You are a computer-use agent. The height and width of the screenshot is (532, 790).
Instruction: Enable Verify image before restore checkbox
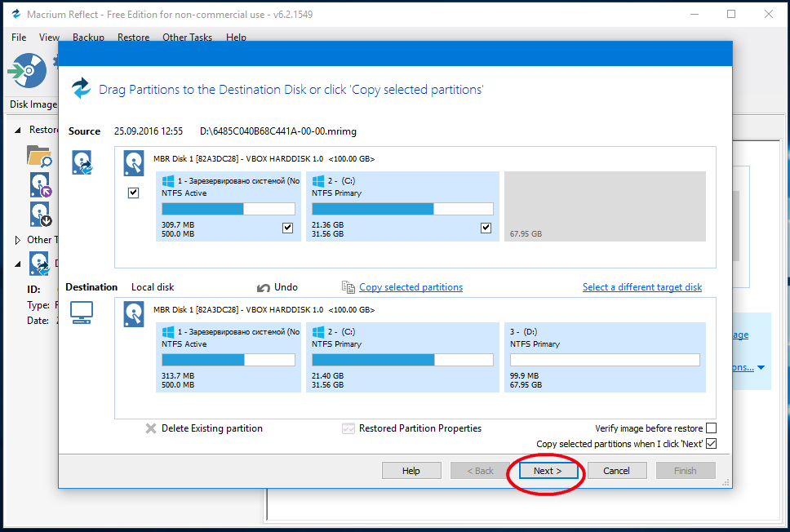coord(711,428)
